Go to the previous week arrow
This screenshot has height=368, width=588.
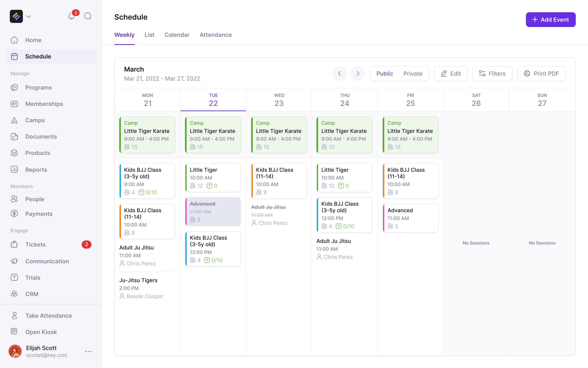[x=340, y=74]
